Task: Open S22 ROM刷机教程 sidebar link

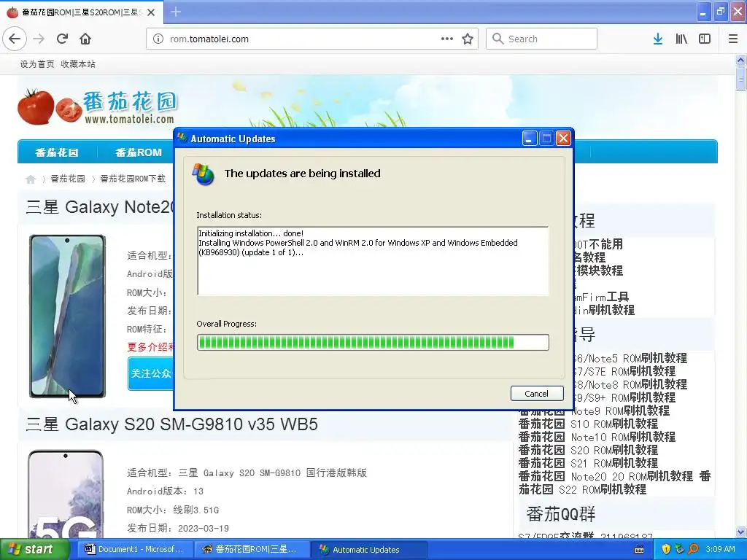Action: coord(603,489)
